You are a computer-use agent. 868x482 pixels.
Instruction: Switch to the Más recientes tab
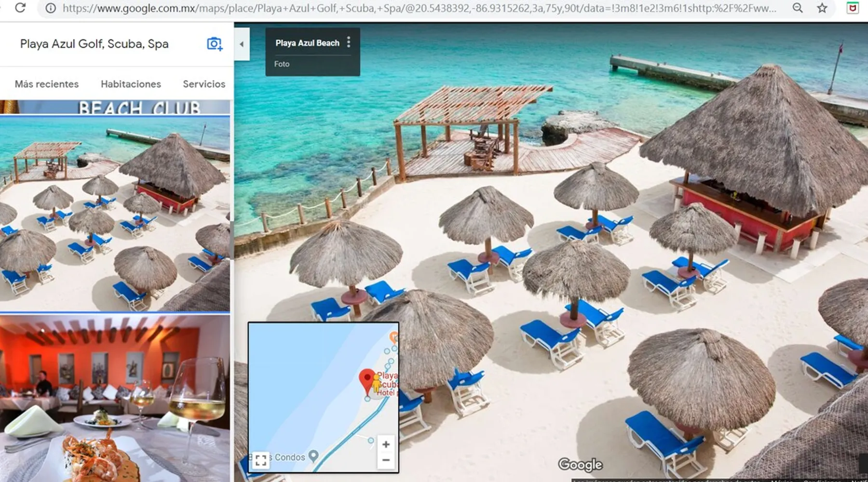47,84
